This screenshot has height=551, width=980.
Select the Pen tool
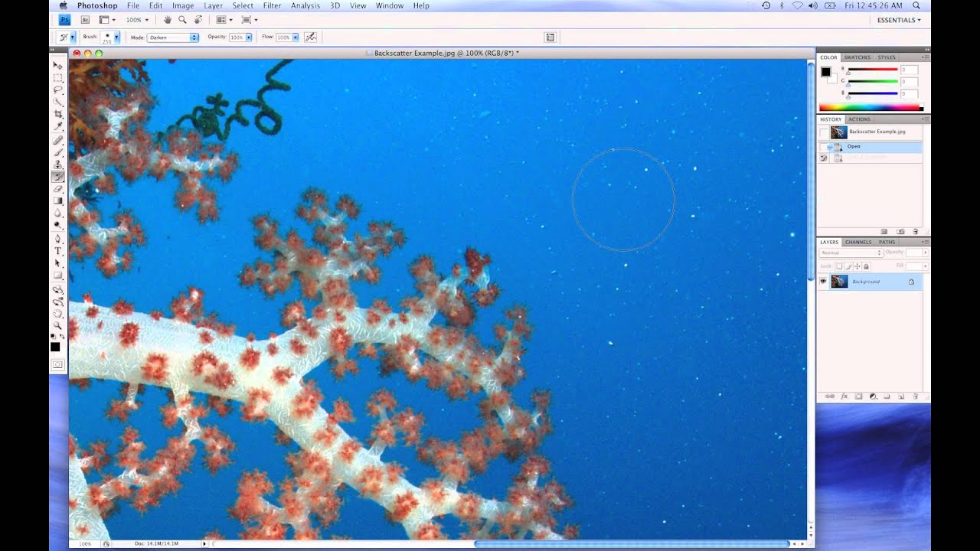tap(58, 240)
